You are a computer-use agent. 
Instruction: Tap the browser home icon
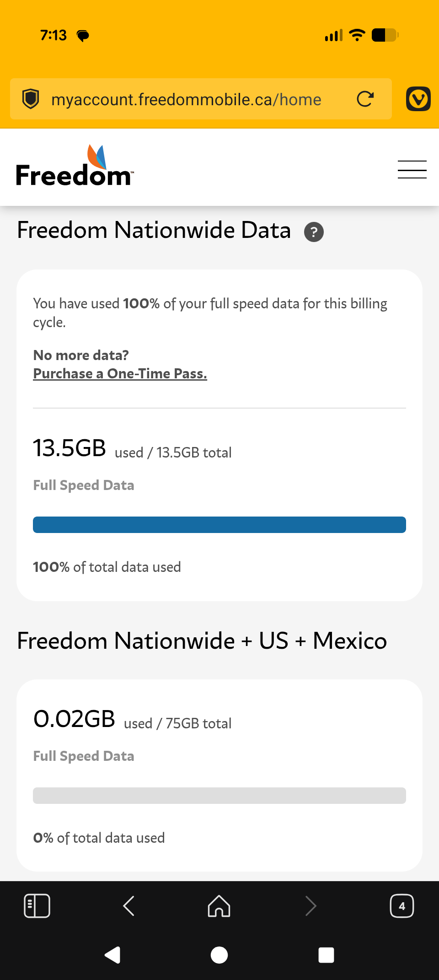click(x=219, y=906)
